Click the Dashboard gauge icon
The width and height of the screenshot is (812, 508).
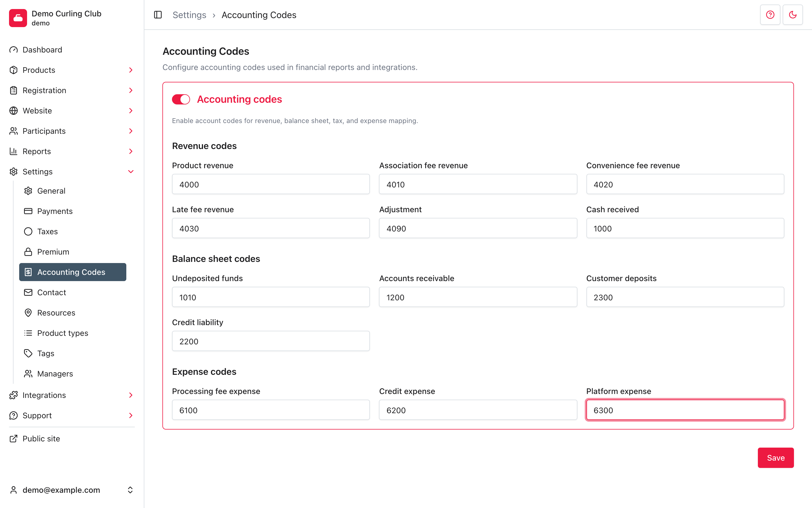[x=14, y=50]
